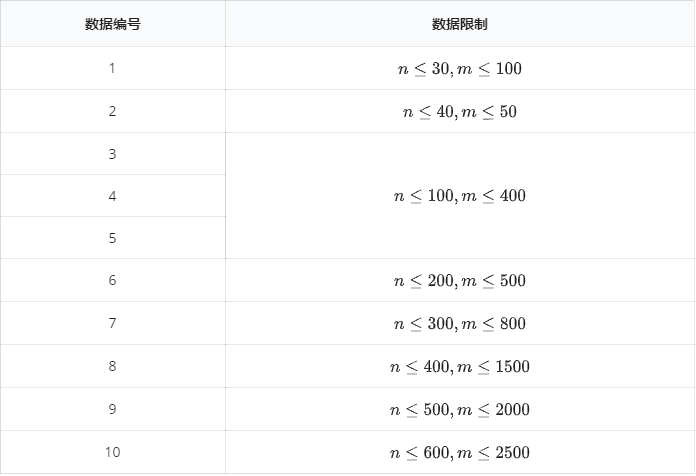Select the n ≤ 600, m ≤ 2500 constraint
The image size is (696, 476).
pos(460,452)
